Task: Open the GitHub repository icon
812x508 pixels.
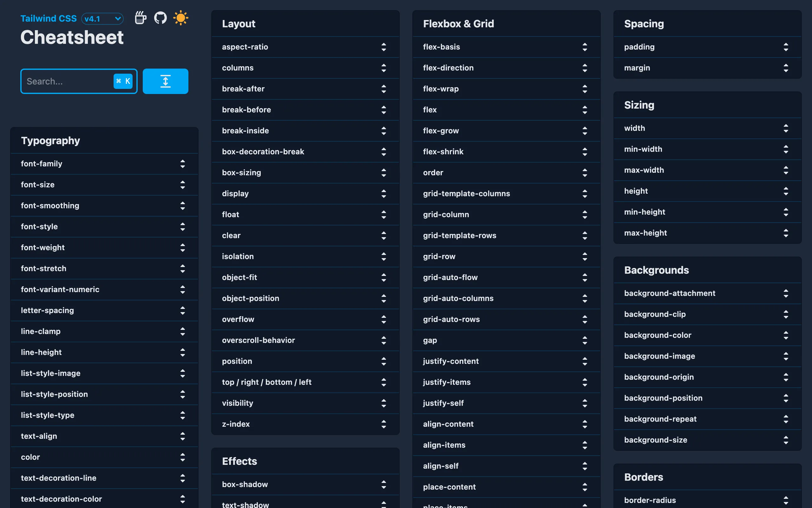Action: point(160,18)
